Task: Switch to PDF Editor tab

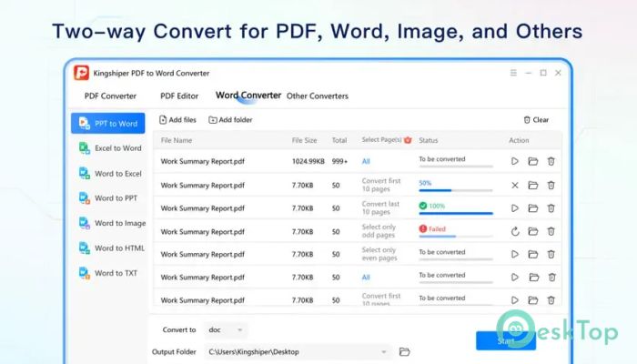Action: pyautogui.click(x=179, y=96)
